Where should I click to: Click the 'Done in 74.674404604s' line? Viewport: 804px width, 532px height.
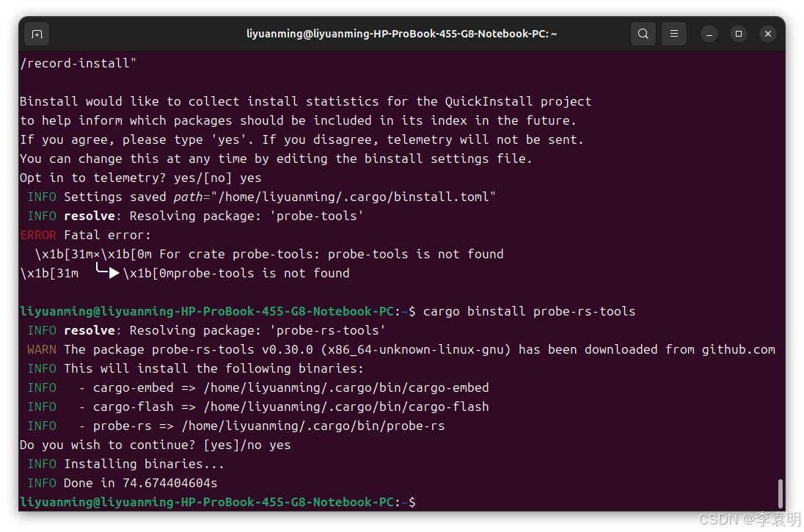141,484
